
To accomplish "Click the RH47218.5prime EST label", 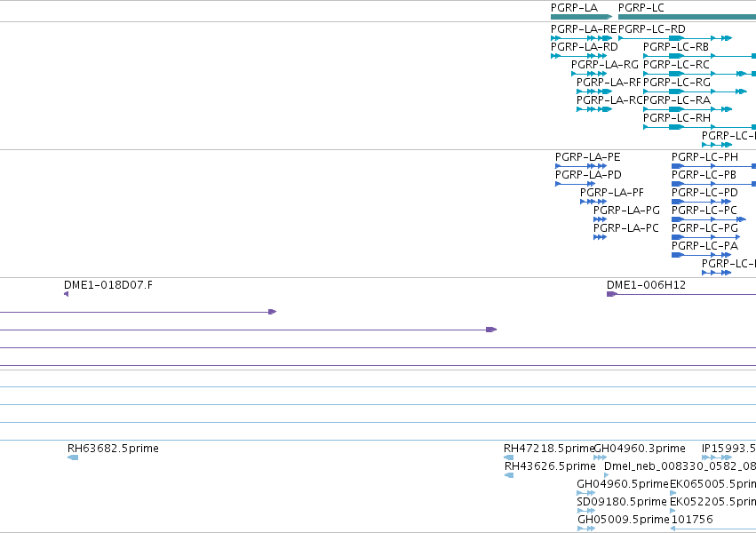I will (x=549, y=449).
